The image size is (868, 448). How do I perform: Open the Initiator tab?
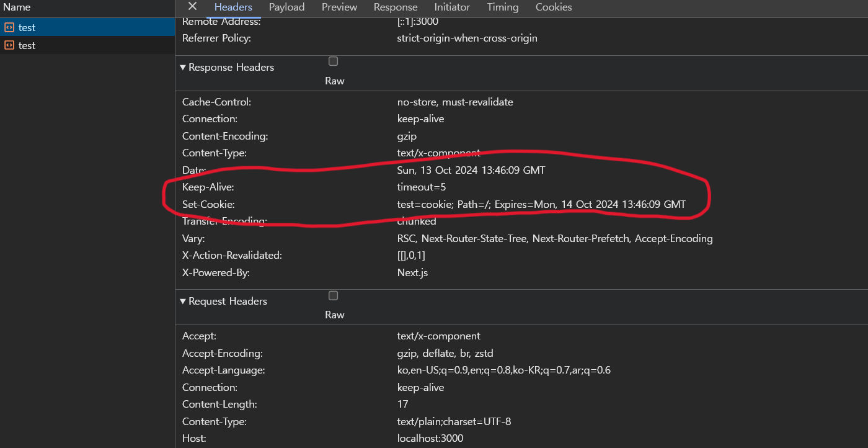click(451, 7)
